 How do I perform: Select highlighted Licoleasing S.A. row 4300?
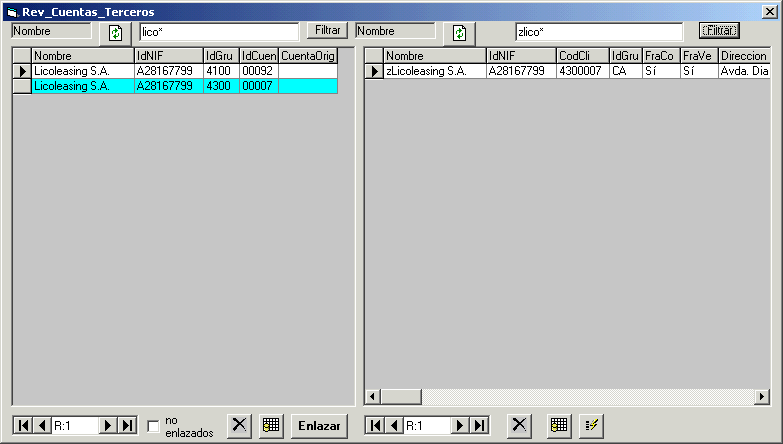[84, 87]
